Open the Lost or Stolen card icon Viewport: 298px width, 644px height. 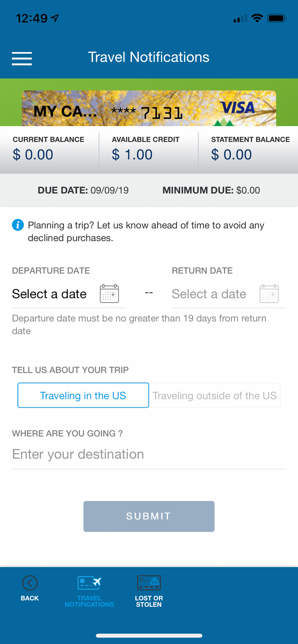click(x=149, y=583)
